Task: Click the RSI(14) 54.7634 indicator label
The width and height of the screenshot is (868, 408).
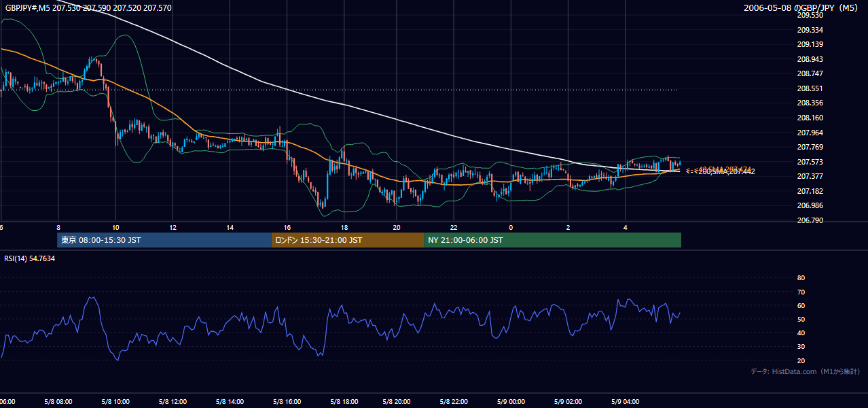Action: click(x=30, y=258)
